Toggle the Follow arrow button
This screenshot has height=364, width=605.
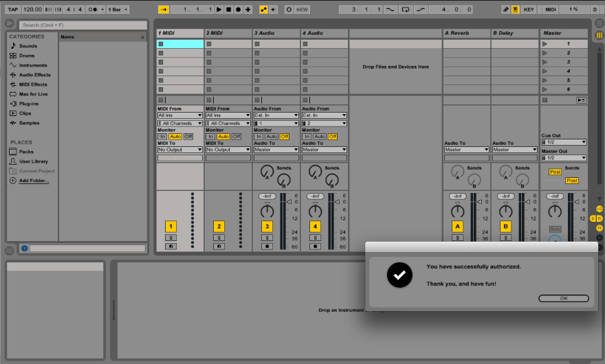(x=163, y=9)
